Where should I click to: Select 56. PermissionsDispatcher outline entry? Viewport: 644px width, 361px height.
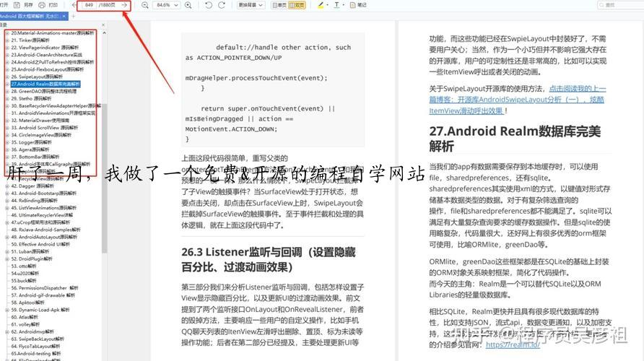pos(44,288)
